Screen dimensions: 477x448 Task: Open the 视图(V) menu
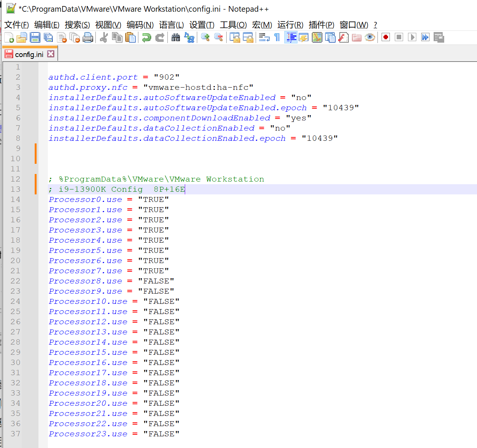(x=108, y=25)
